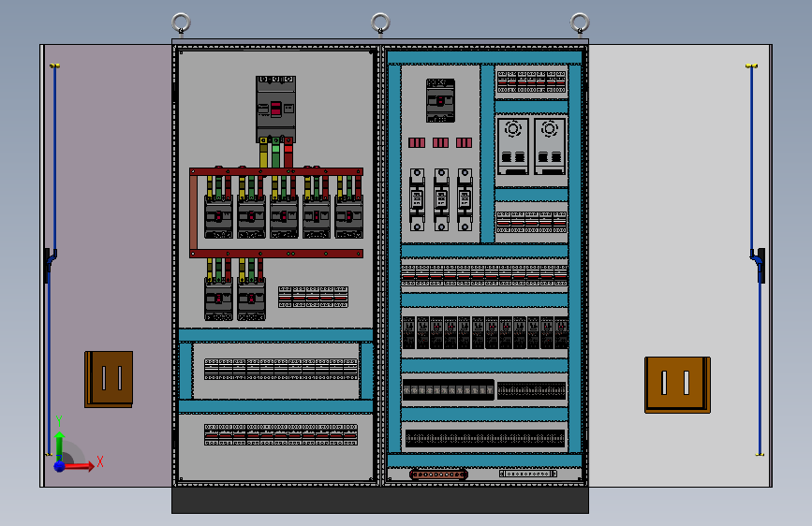812x526 pixels.
Task: Select the terminal block at the right panel's top-right
Action: pos(532,81)
